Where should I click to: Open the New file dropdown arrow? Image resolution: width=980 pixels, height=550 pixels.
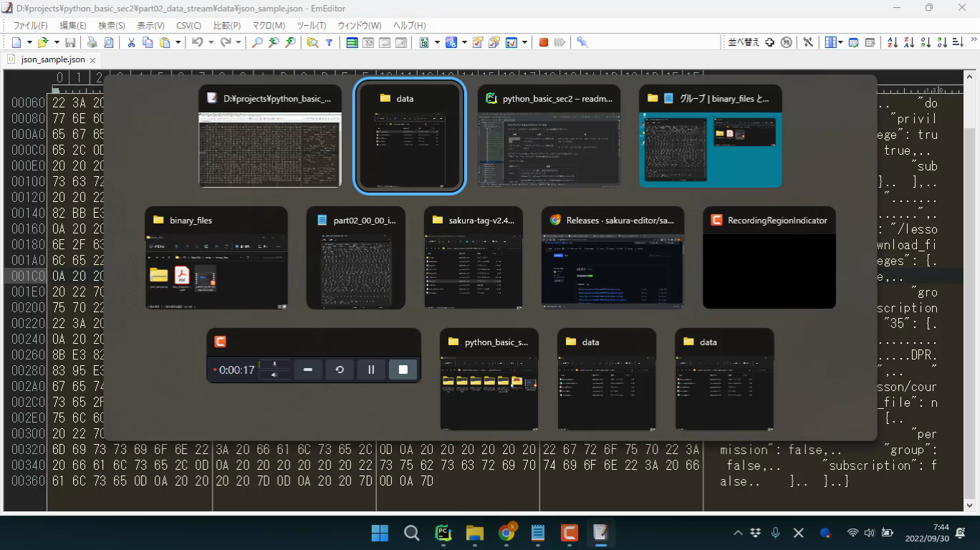coord(28,42)
